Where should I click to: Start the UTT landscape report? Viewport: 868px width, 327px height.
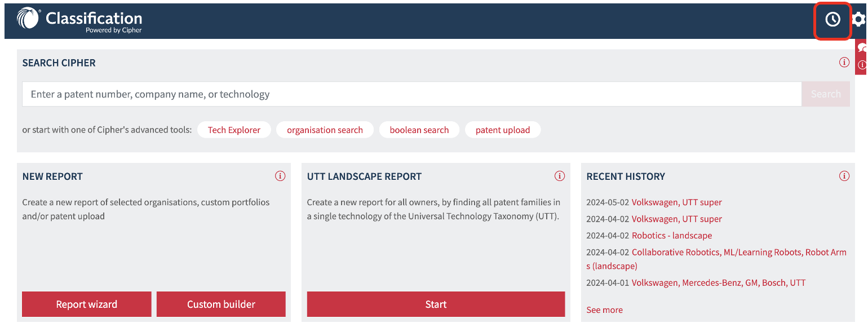coord(436,304)
